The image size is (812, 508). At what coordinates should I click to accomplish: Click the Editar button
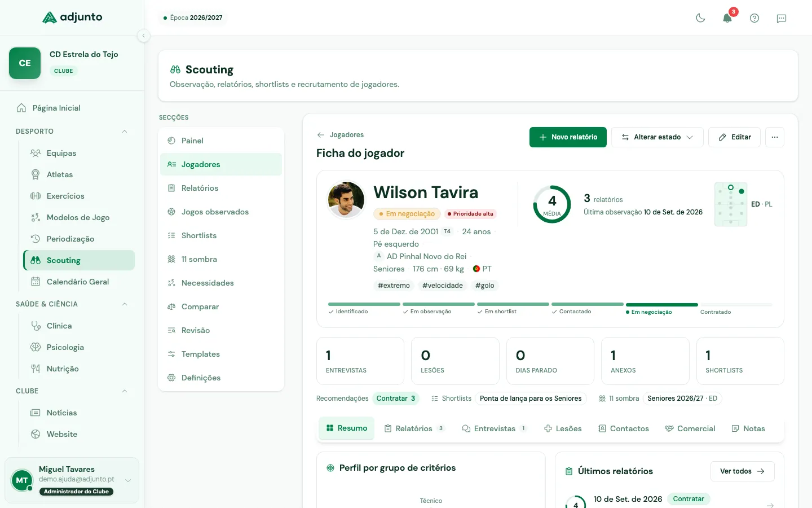pos(734,137)
